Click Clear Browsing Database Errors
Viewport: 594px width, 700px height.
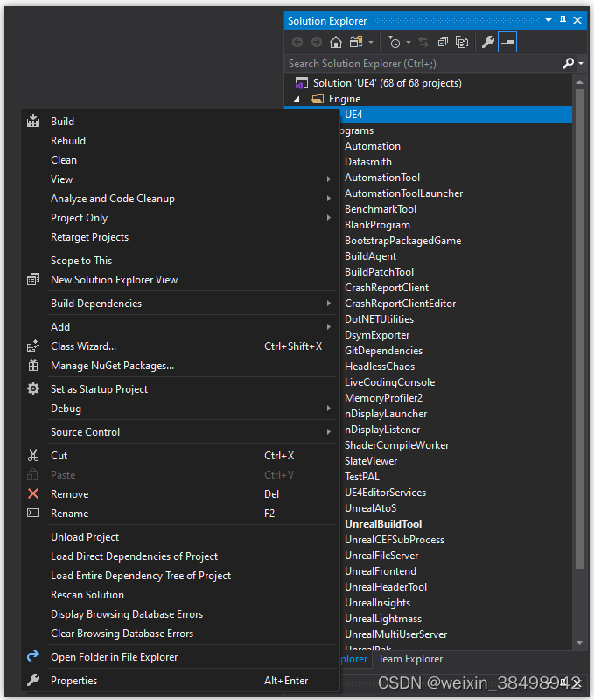pos(180,633)
